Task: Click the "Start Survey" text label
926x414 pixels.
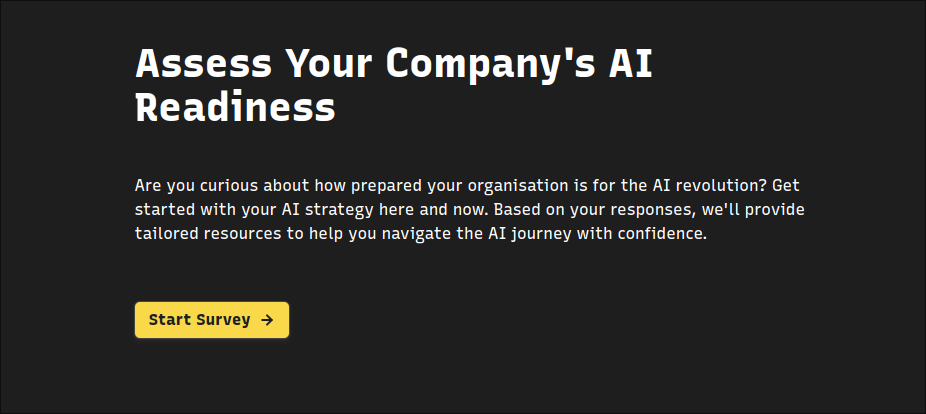Action: click(x=199, y=320)
